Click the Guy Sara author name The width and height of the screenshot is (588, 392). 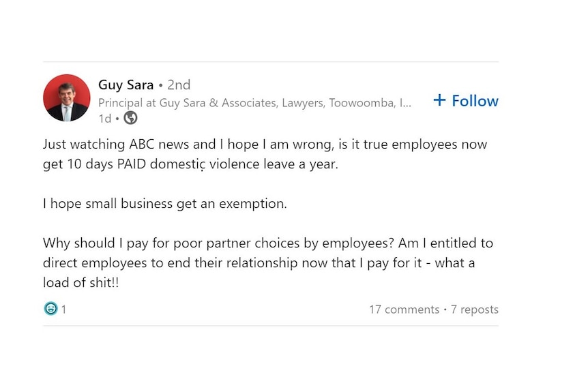pyautogui.click(x=126, y=85)
